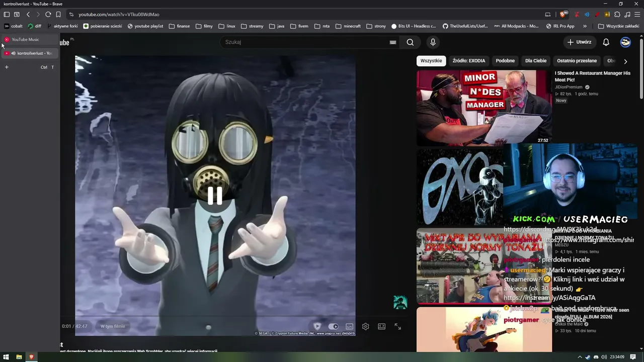Open the on-screen keyboard in search box
The height and width of the screenshot is (362, 644).
coord(393,42)
